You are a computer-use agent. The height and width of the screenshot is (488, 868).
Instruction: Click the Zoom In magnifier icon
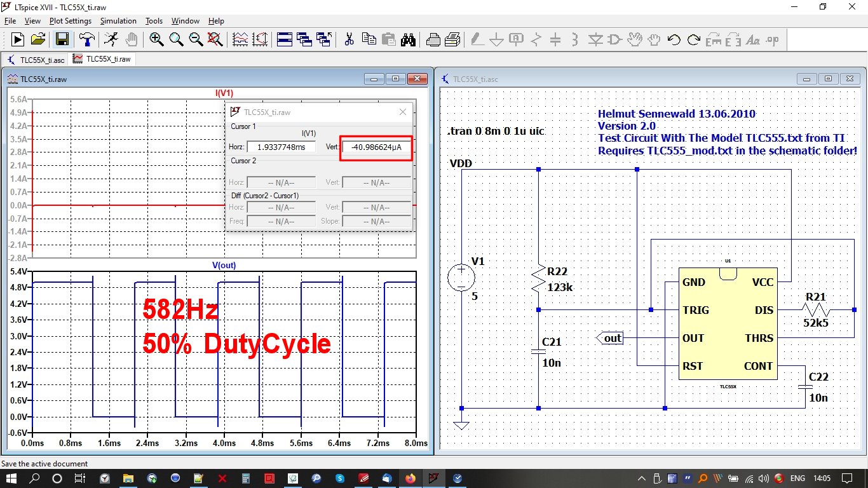click(x=156, y=39)
